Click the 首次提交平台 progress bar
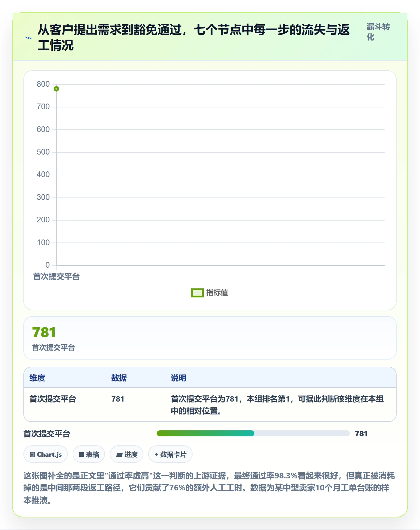 coord(253,433)
